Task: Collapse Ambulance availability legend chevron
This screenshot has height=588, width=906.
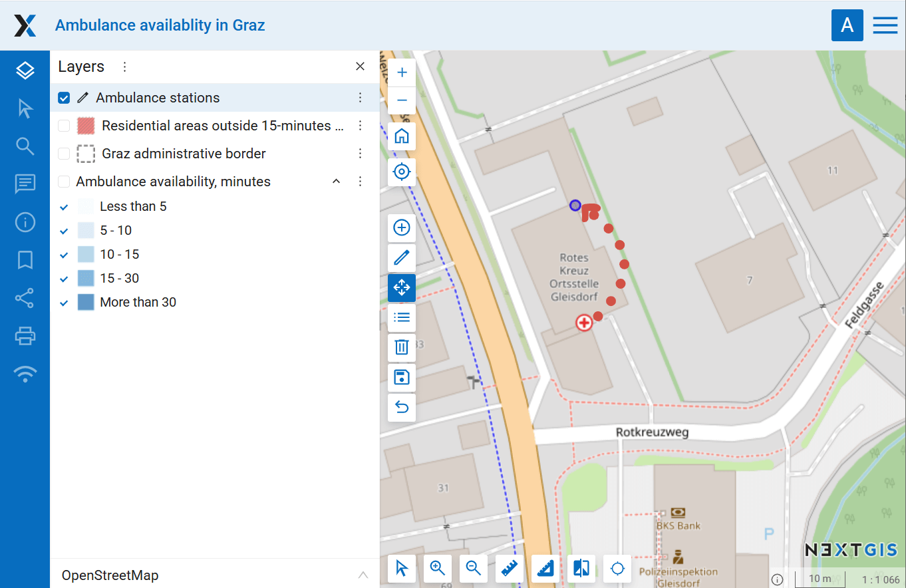Action: pyautogui.click(x=337, y=182)
